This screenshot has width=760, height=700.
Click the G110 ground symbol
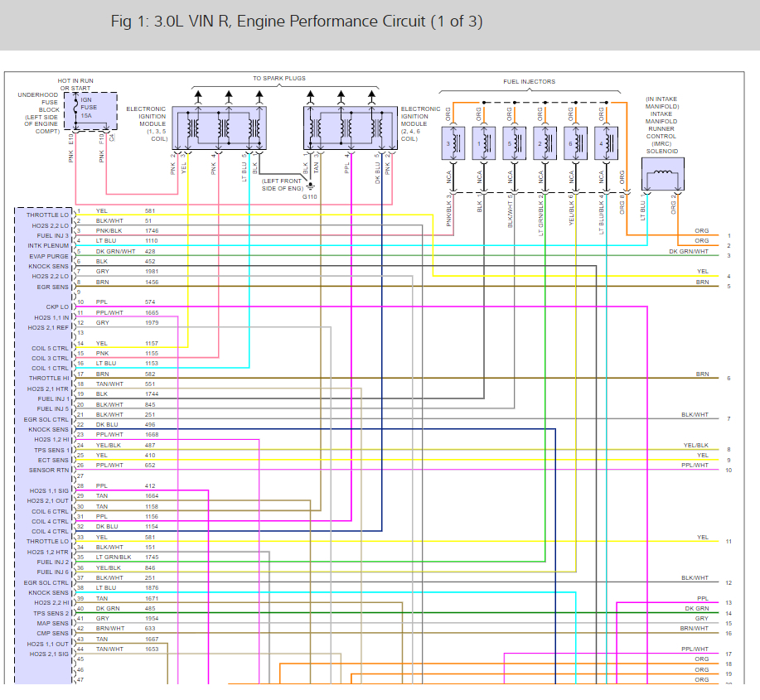click(x=310, y=186)
